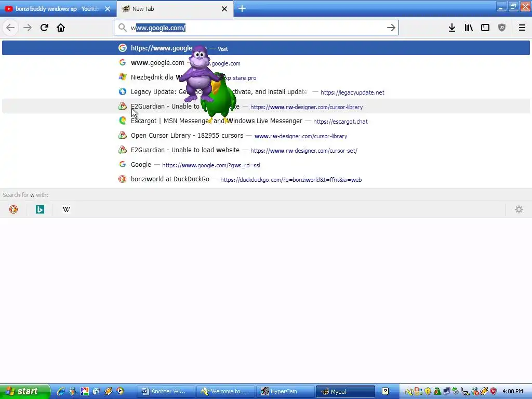Click the Google favicon of the highlighted suggestion
Screen dimensions: 532x399
tap(123, 48)
